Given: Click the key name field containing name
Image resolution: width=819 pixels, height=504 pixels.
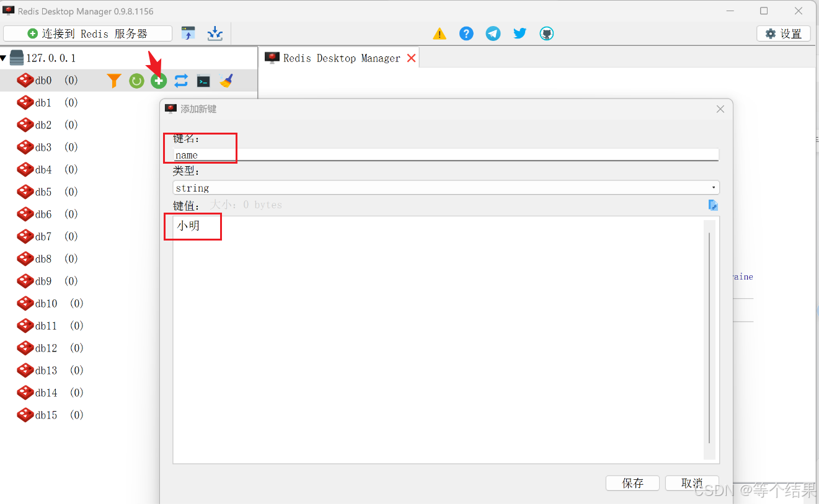Looking at the screenshot, I should [x=446, y=155].
